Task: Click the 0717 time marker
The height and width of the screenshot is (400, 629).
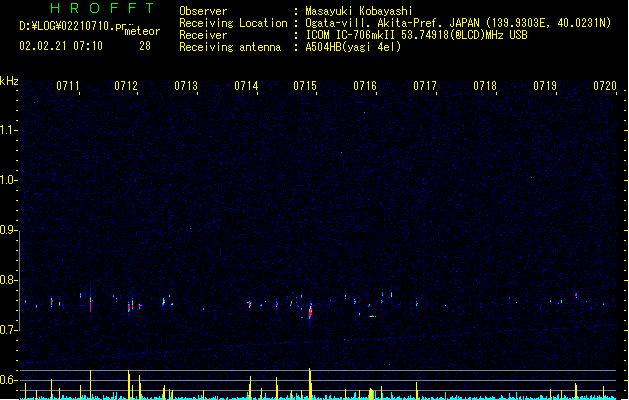Action: (425, 86)
